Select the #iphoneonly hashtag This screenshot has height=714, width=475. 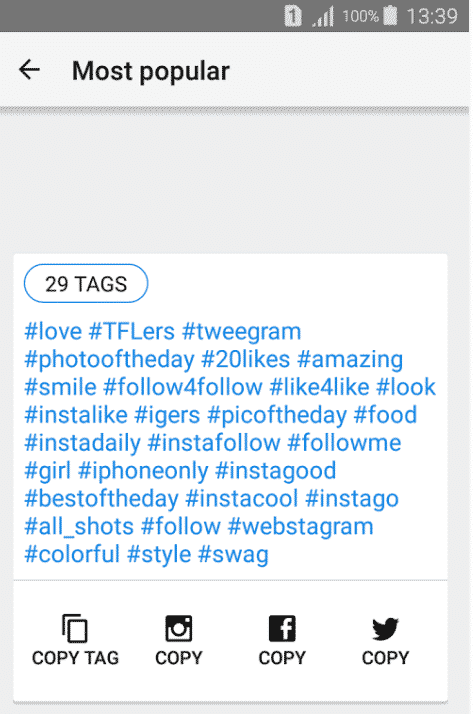pyautogui.click(x=143, y=471)
